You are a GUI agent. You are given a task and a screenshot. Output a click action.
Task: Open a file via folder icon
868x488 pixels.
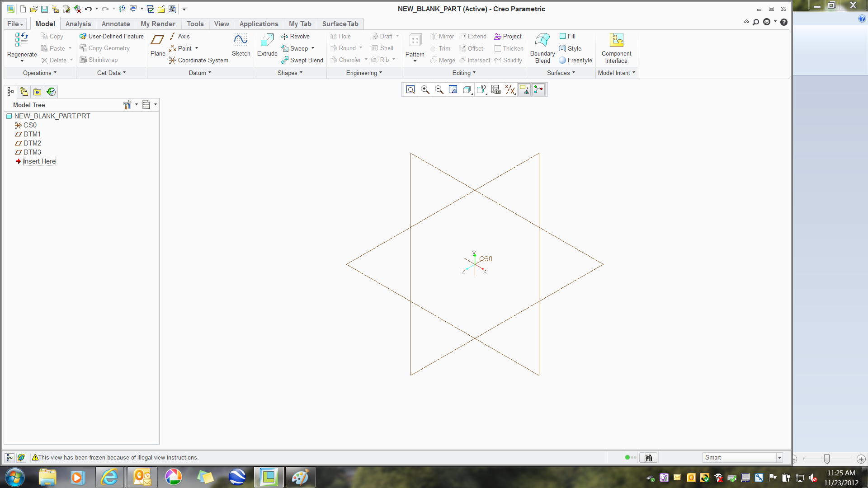click(x=34, y=9)
